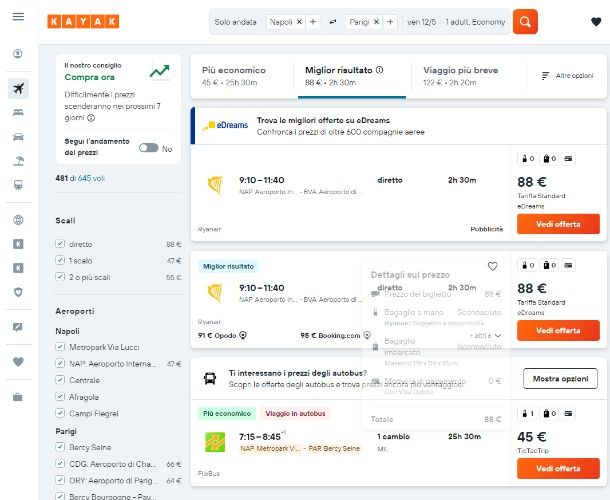Open '1 adult, Economy' travelers dropdown

475,22
